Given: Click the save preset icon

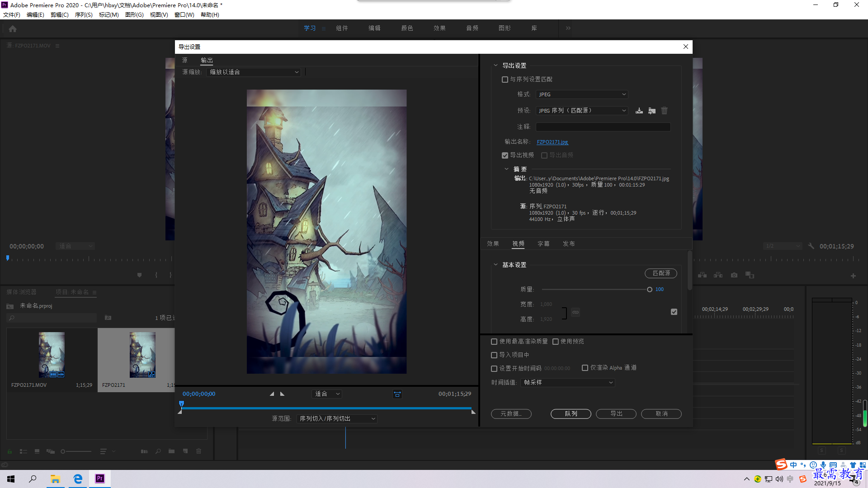Looking at the screenshot, I should (639, 111).
